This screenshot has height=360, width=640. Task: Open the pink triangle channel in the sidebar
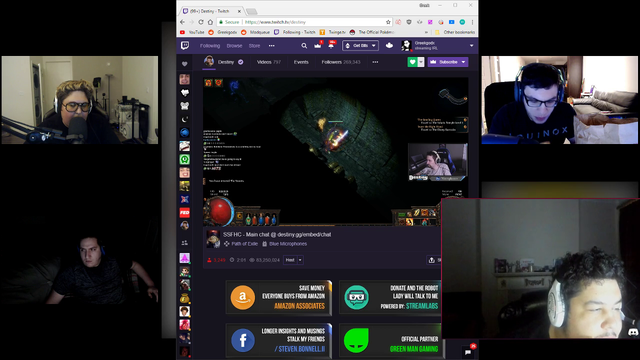click(184, 258)
